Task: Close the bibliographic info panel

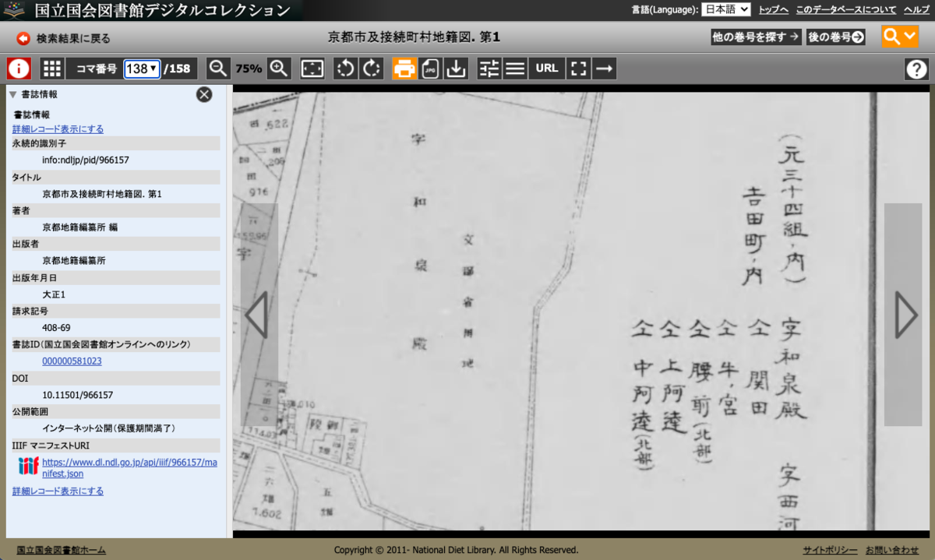Action: click(x=203, y=94)
